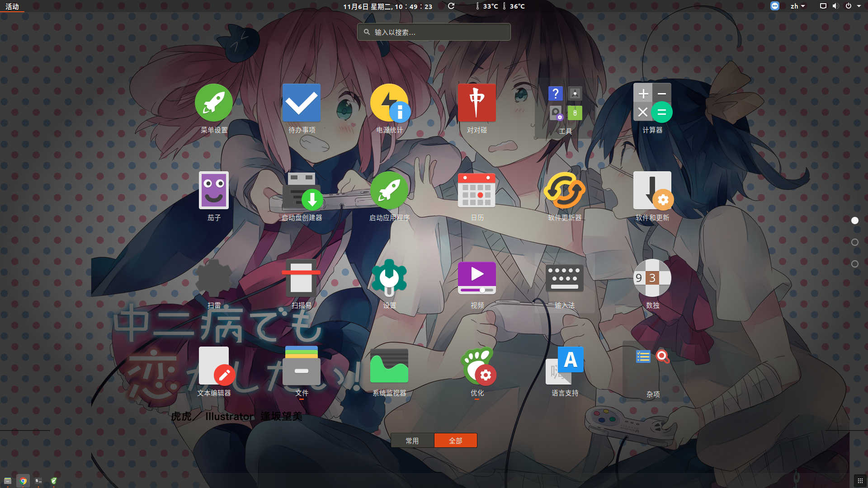Click the 输入以搜索 search field
Viewport: 868px width, 488px height.
[x=434, y=32]
